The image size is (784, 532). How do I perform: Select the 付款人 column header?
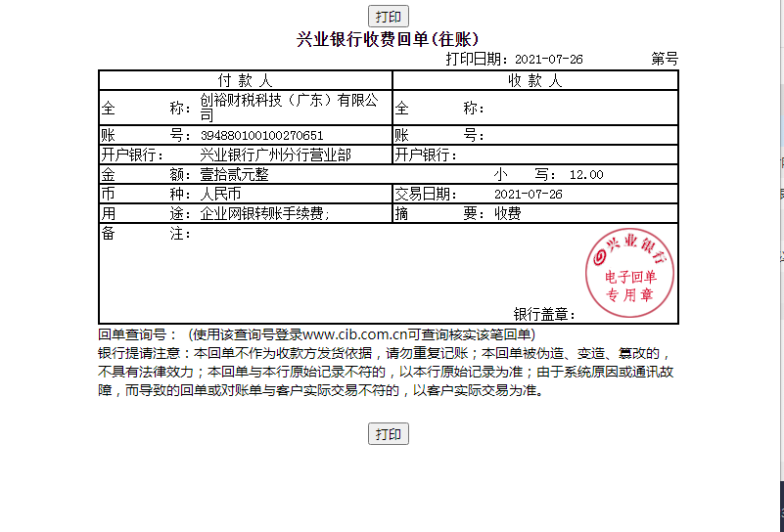pos(245,80)
